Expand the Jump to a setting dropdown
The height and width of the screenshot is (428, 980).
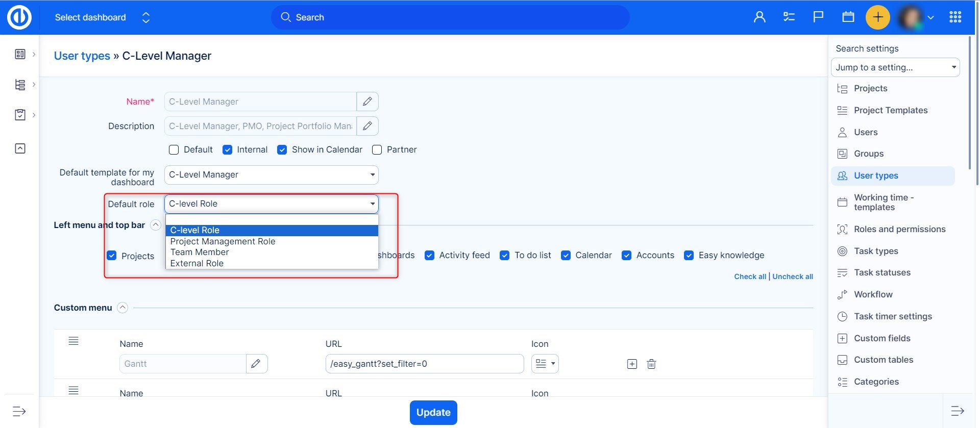pos(895,67)
